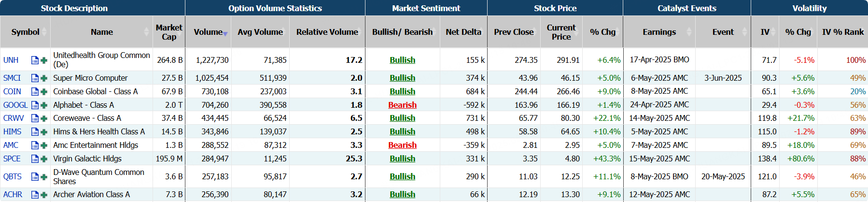Open the AMC symbol link
Image resolution: width=868 pixels, height=202 pixels.
point(11,145)
